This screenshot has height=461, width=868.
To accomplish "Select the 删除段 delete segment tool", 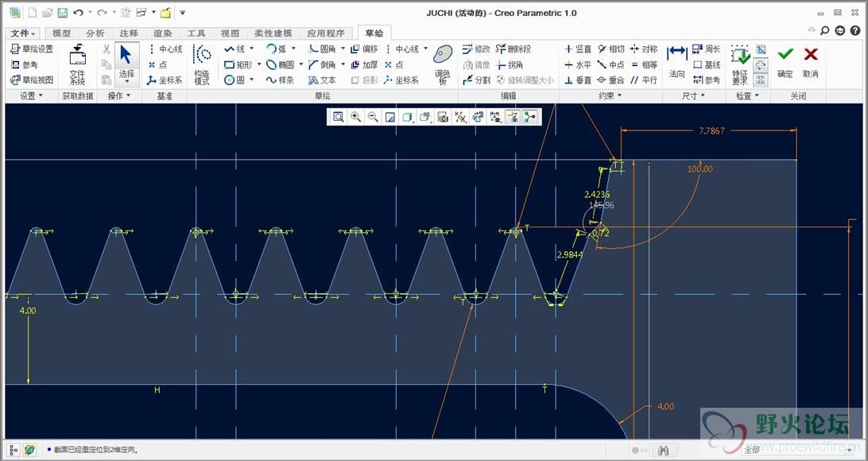I will (x=513, y=48).
